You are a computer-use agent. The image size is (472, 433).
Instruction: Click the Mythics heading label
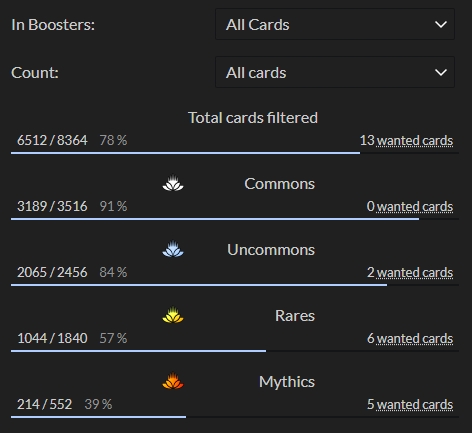coord(287,382)
